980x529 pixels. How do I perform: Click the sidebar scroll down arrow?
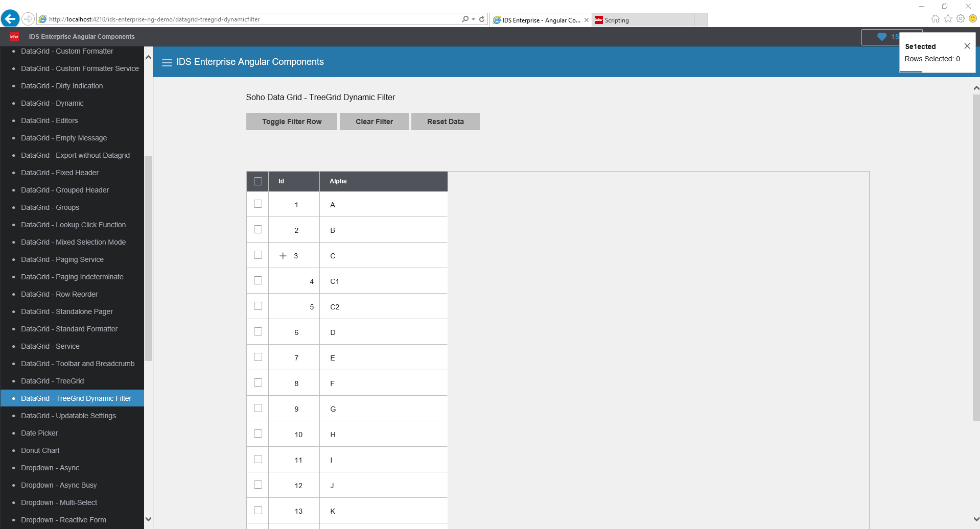(x=148, y=519)
